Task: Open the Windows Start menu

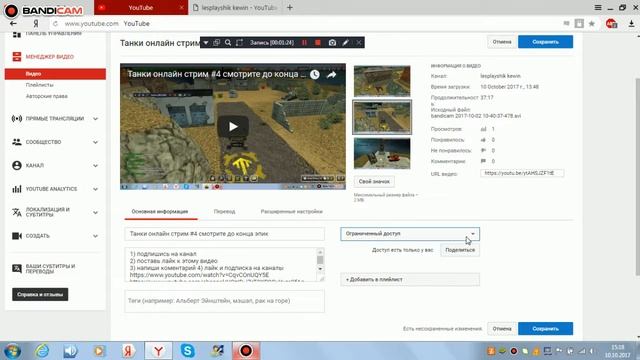Action: (12, 351)
